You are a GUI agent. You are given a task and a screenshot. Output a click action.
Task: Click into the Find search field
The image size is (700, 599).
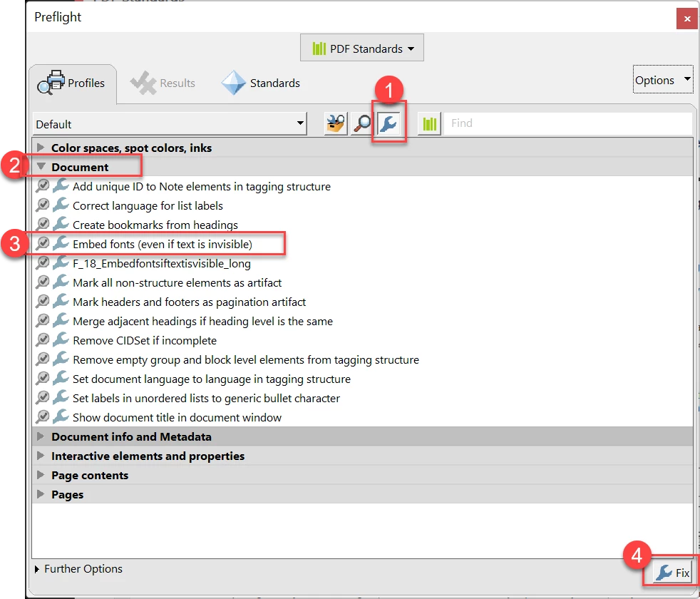pos(568,123)
